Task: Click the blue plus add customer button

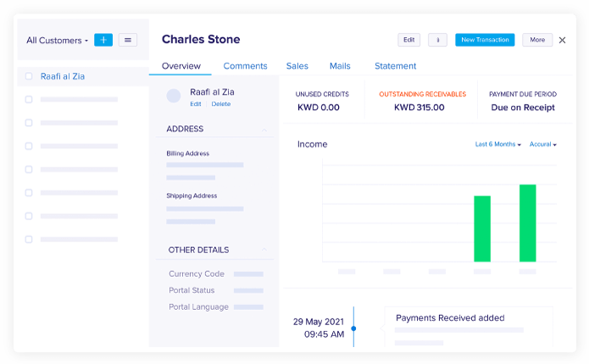Action: 103,40
